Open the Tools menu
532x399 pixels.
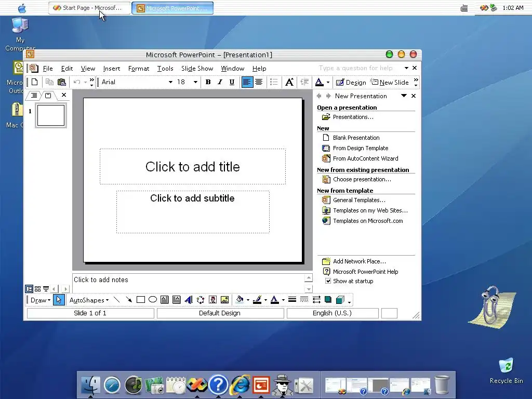(x=165, y=69)
